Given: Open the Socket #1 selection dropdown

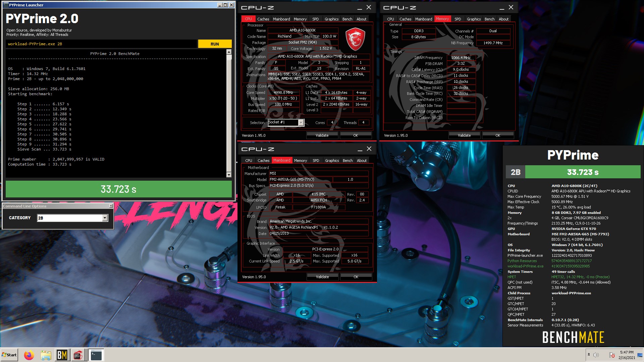Looking at the screenshot, I should [x=301, y=123].
